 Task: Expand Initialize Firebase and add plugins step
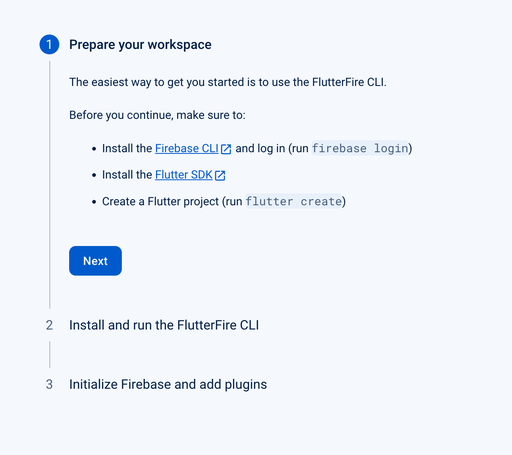(168, 384)
